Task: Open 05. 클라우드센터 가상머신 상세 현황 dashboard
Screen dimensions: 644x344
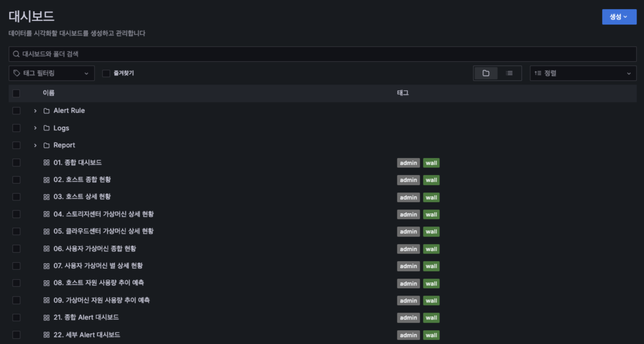Action: 104,231
